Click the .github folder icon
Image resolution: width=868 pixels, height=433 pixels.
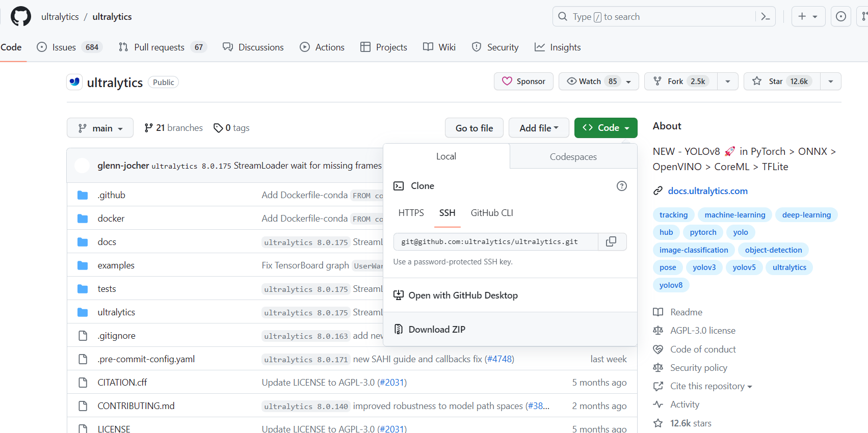pyautogui.click(x=83, y=195)
